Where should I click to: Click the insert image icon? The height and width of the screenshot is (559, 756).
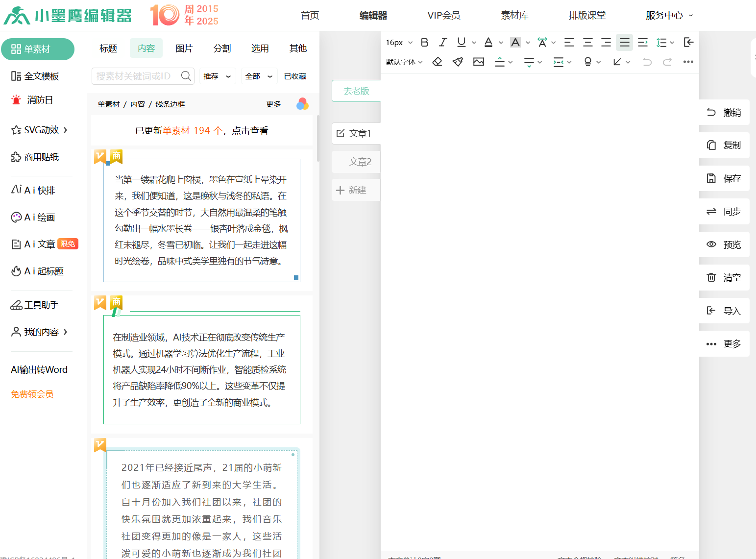(x=478, y=62)
